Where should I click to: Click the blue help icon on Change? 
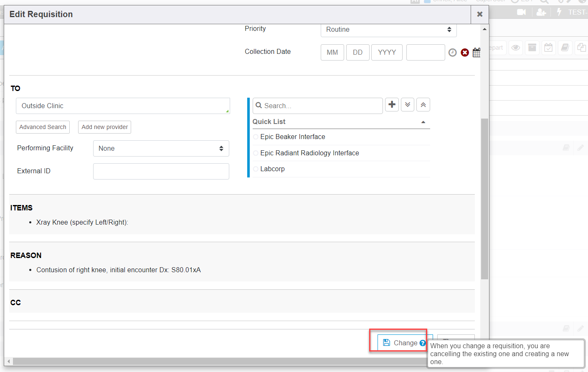click(x=423, y=343)
